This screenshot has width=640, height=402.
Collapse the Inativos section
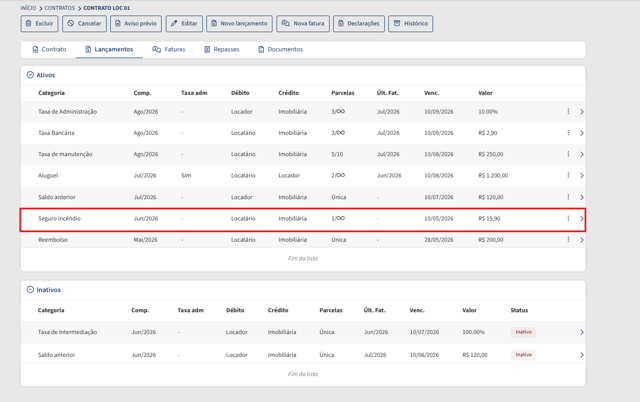click(x=30, y=289)
